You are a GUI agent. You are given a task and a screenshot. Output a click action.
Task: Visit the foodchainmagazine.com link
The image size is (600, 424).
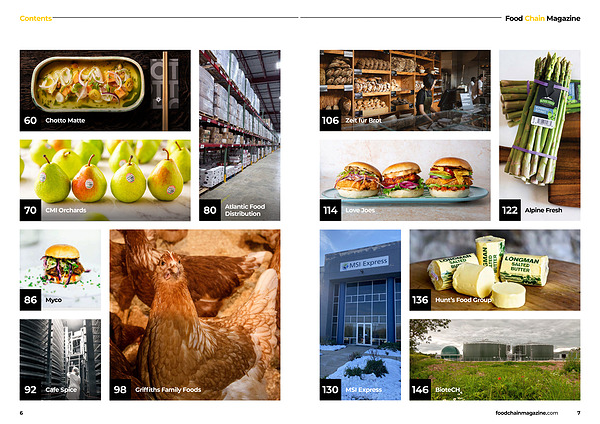point(527,413)
